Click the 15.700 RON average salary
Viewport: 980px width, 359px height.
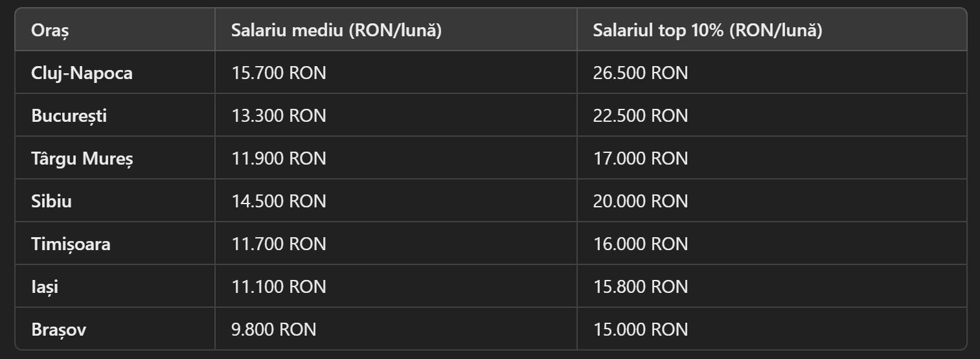(279, 73)
